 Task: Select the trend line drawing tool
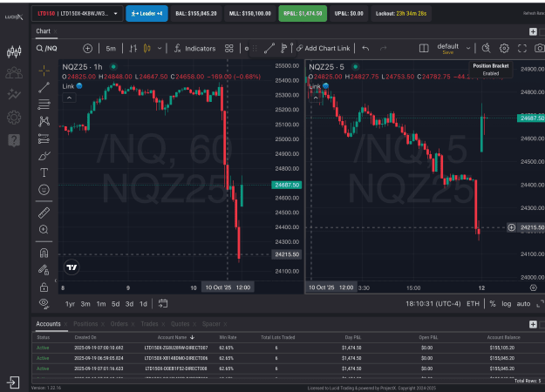tap(44, 87)
